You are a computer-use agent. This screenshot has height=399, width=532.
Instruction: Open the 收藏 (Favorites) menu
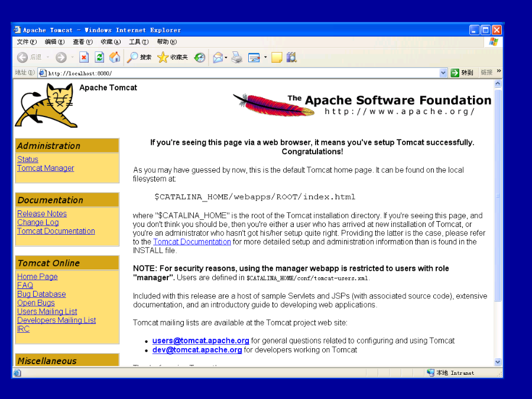click(x=111, y=42)
